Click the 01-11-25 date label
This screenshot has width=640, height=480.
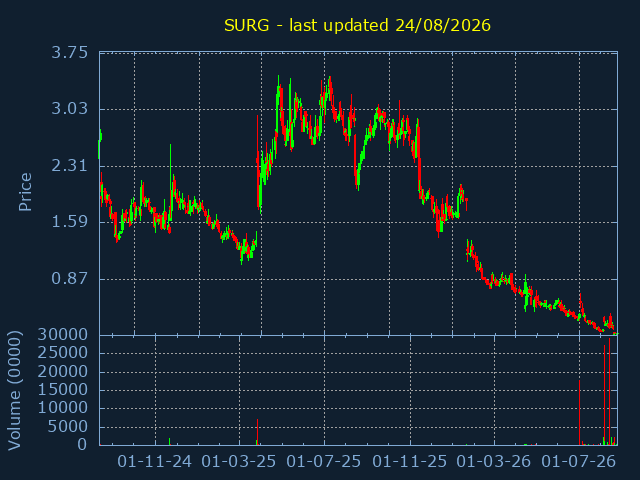coord(409,462)
